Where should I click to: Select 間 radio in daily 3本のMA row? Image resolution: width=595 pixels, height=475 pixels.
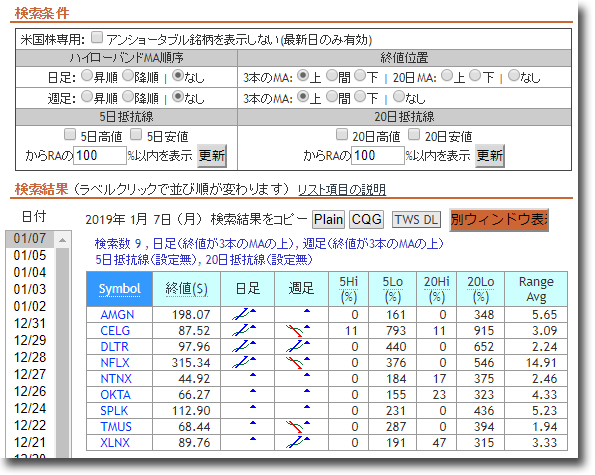click(x=332, y=75)
